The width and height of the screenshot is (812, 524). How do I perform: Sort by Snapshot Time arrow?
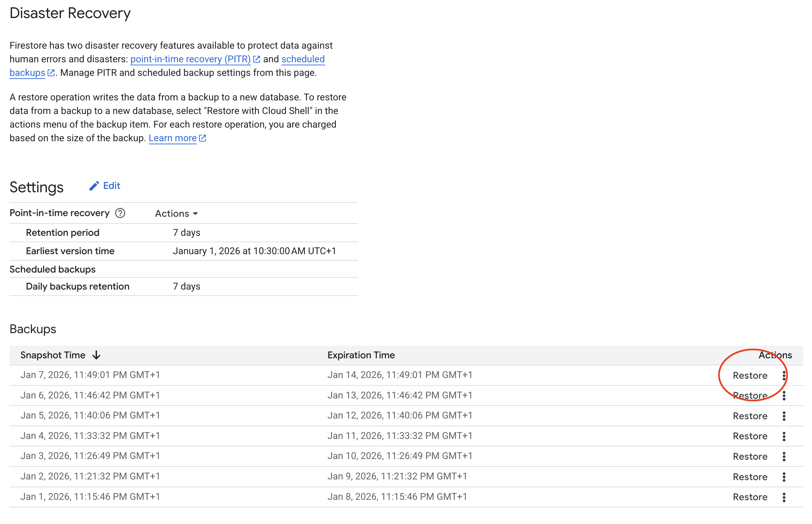97,355
